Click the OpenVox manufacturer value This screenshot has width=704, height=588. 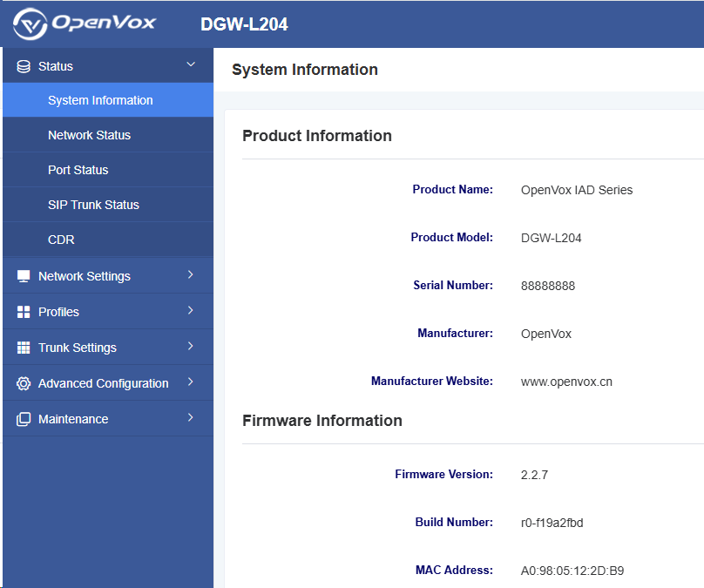[x=546, y=334]
